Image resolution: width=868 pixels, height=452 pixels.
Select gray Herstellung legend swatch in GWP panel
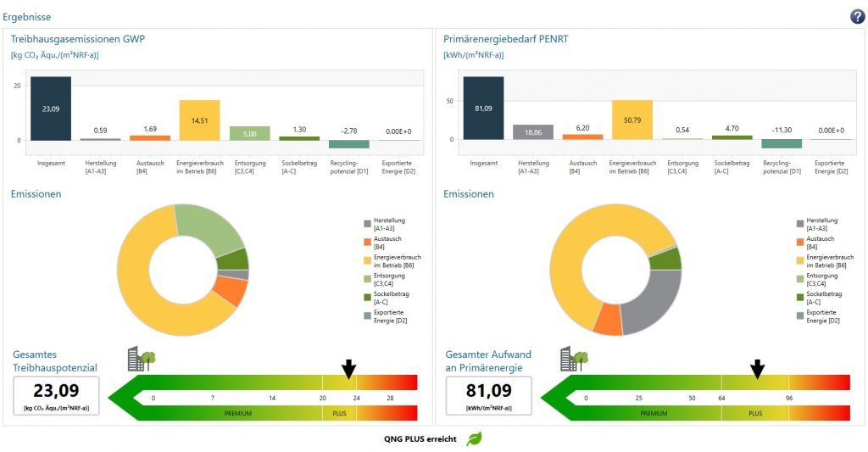coord(367,224)
